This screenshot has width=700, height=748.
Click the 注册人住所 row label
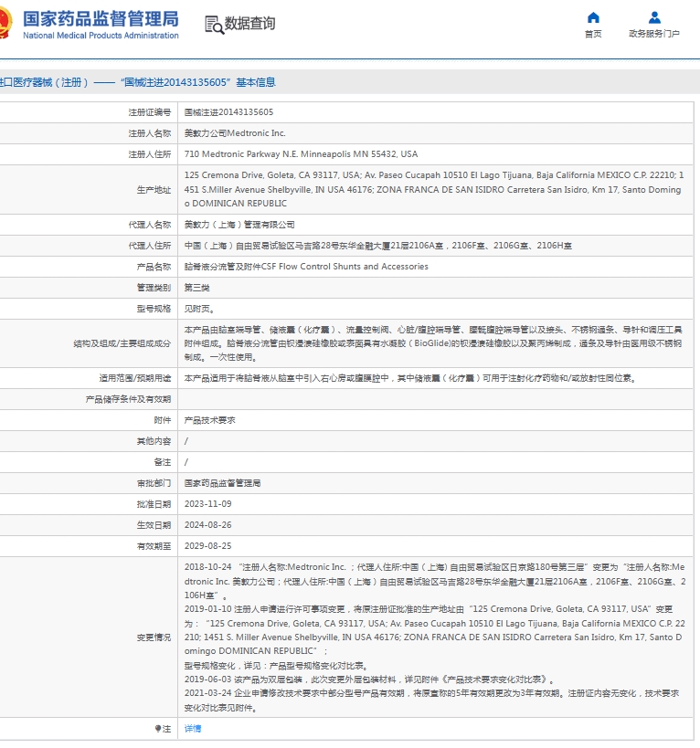[x=149, y=154]
